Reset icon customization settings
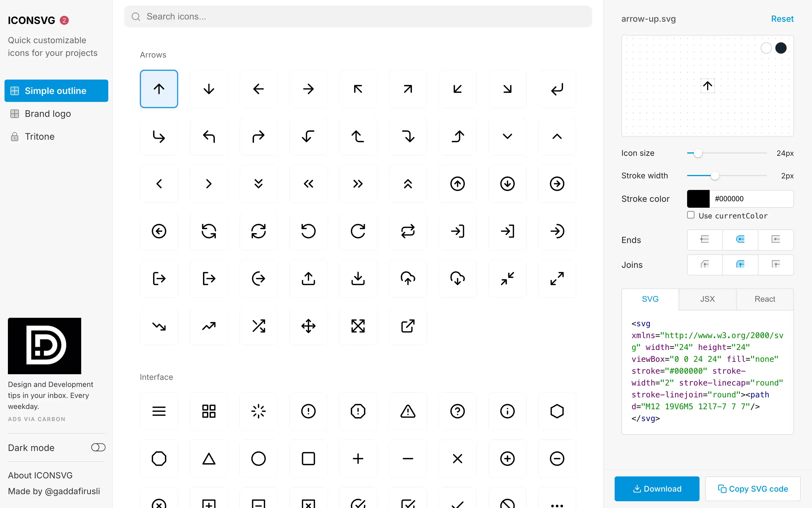812x508 pixels. [782, 19]
